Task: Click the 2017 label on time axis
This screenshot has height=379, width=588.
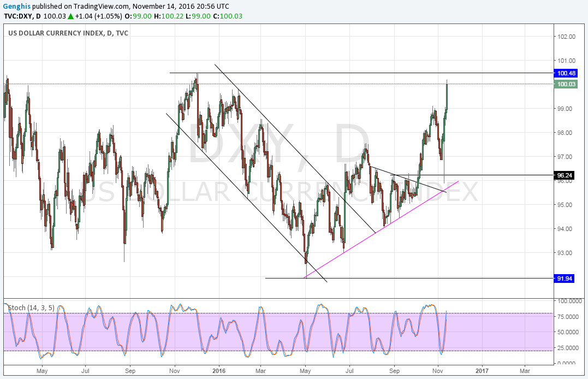Action: pyautogui.click(x=482, y=371)
